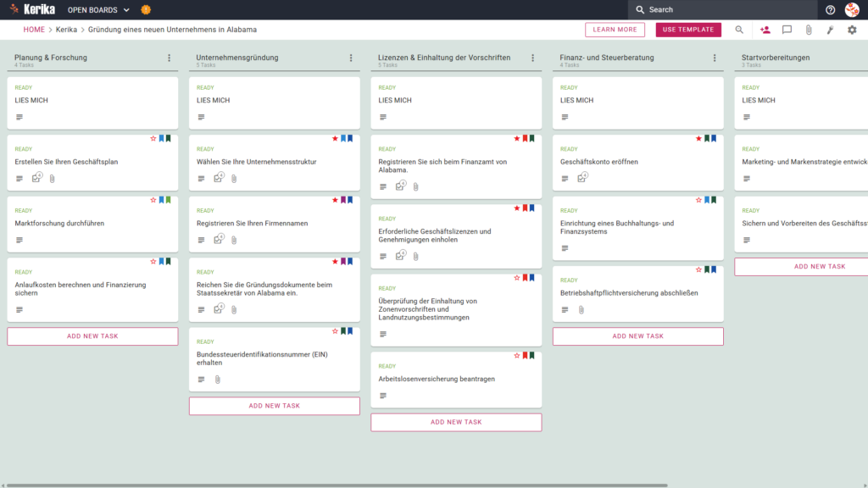Toggle star on Betriebshaftpflichtversicherung card
Viewport: 868px width, 488px height.
(x=698, y=269)
